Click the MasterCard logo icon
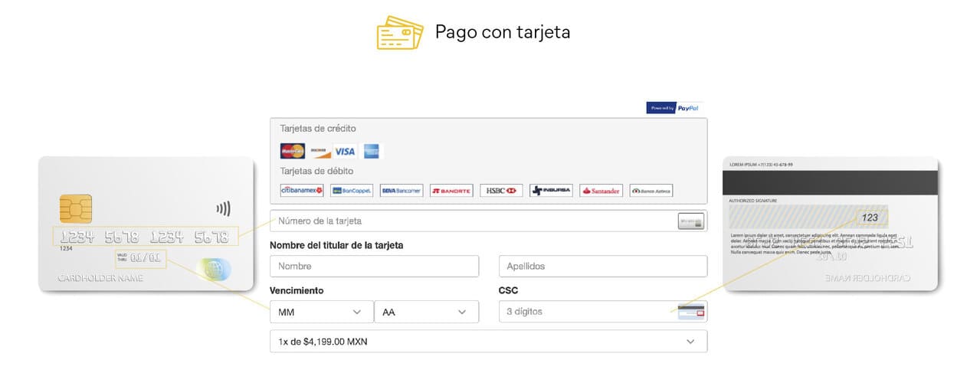The height and width of the screenshot is (383, 980). coord(292,151)
